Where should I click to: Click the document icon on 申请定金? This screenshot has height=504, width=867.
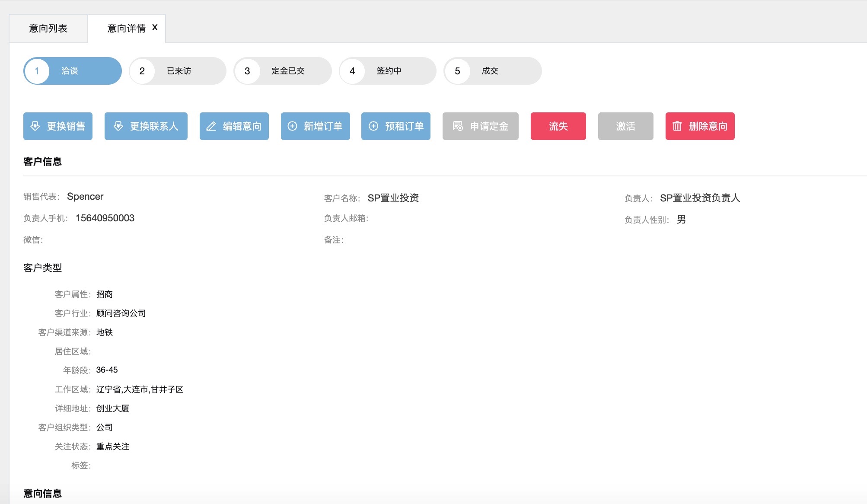457,126
